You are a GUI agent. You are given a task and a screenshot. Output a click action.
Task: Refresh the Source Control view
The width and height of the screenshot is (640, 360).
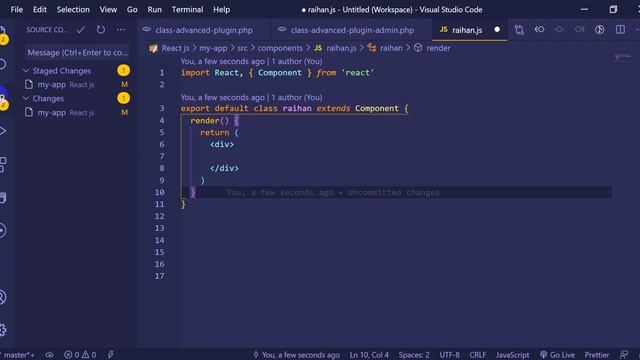click(x=101, y=29)
